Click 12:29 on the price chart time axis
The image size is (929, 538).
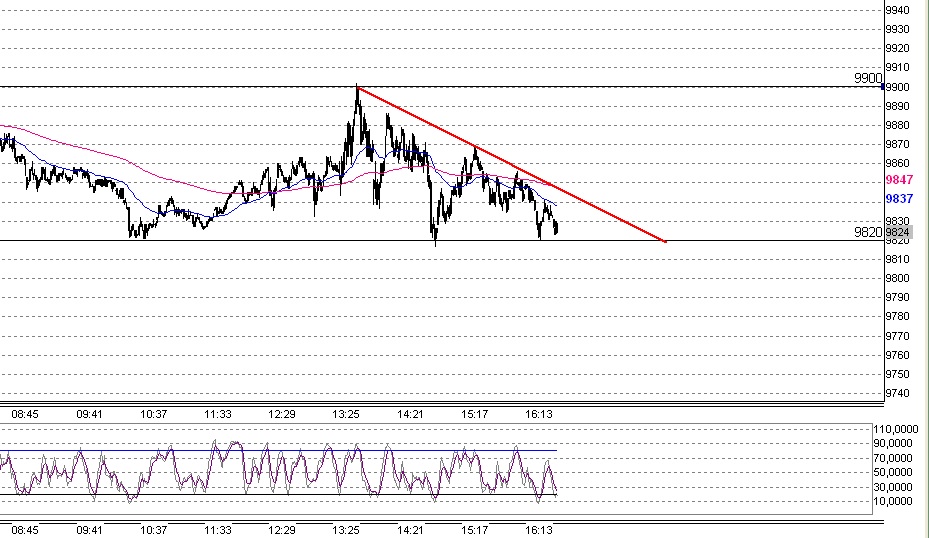281,414
